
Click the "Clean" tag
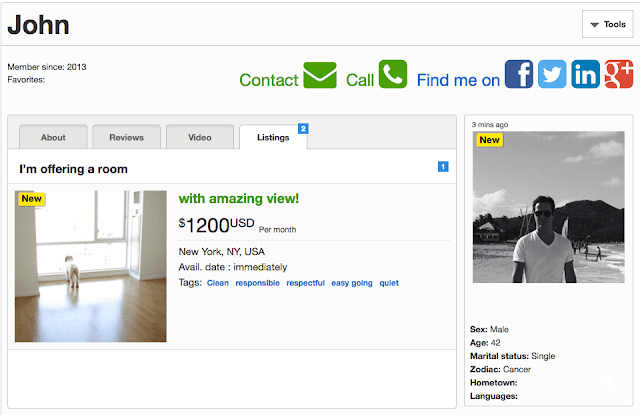click(x=217, y=283)
